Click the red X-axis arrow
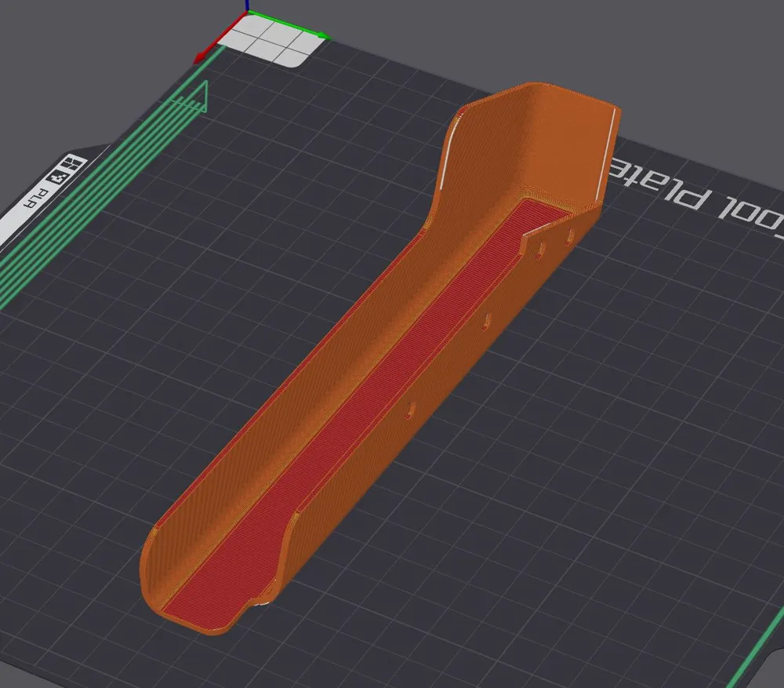784x688 pixels. pyautogui.click(x=207, y=53)
